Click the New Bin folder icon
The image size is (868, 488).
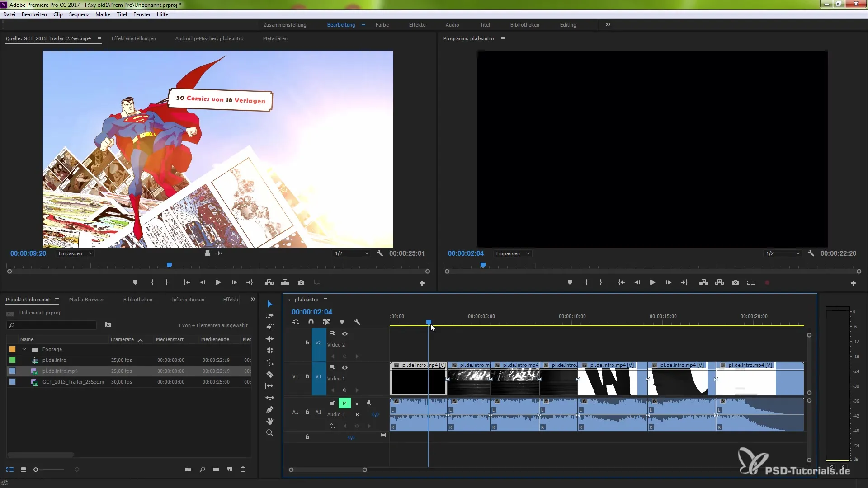coord(216,469)
